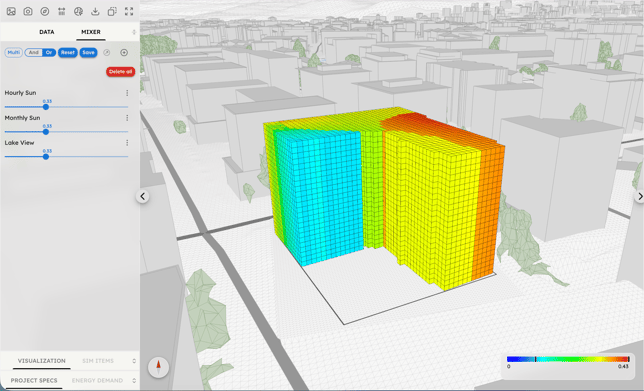The height and width of the screenshot is (391, 644).
Task: Switch to the DATA tab
Action: point(47,32)
